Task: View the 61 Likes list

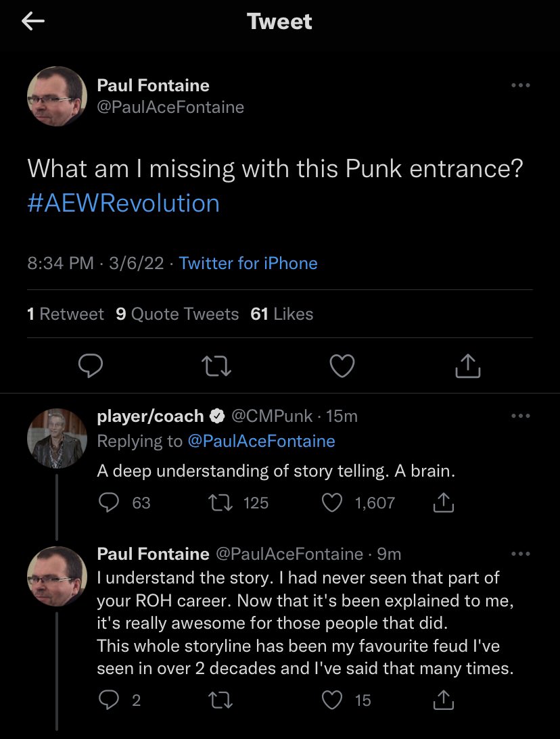Action: [x=281, y=314]
